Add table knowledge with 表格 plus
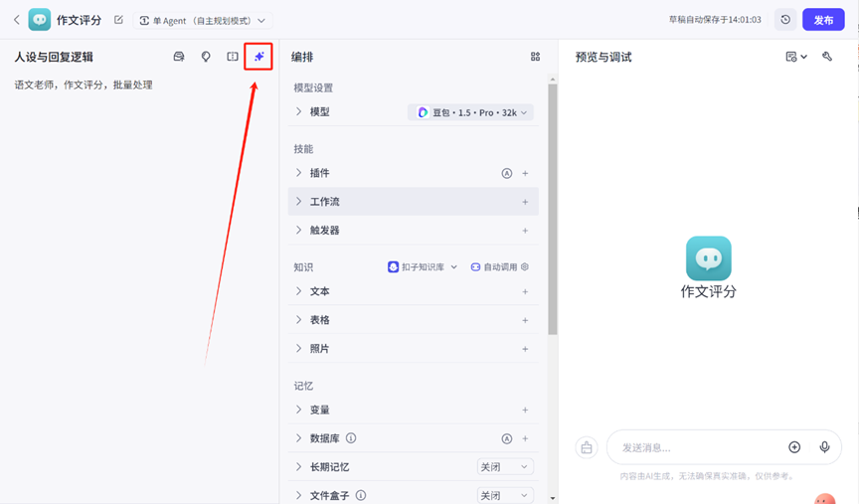 (525, 320)
